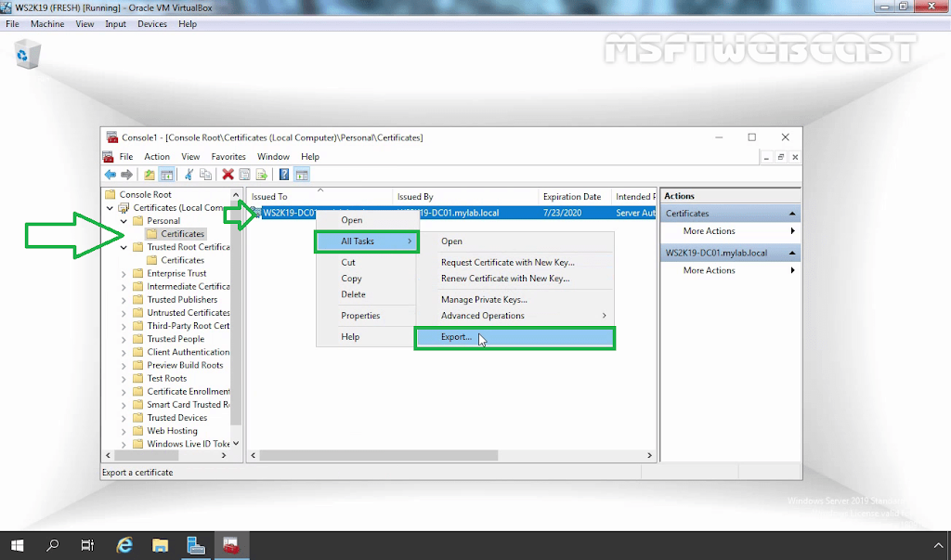Expand the Untrusted Certificates node
Image resolution: width=951 pixels, height=560 pixels.
pyautogui.click(x=124, y=313)
